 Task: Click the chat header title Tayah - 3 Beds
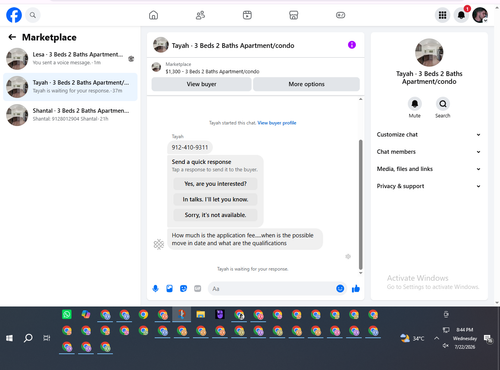[233, 45]
